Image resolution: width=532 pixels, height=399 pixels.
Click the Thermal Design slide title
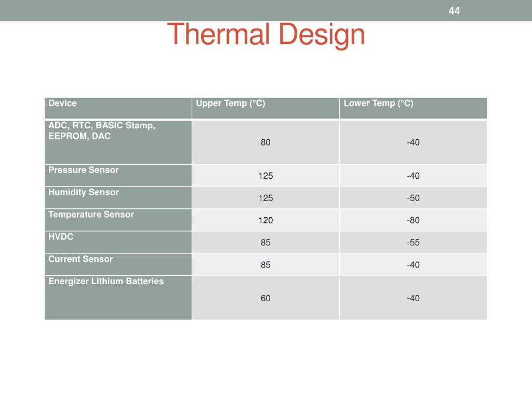click(265, 35)
